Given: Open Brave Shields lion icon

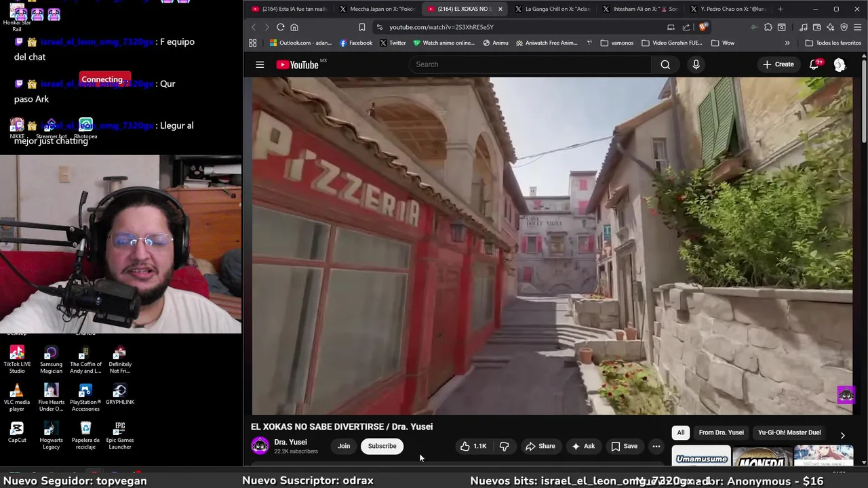Looking at the screenshot, I should point(703,27).
